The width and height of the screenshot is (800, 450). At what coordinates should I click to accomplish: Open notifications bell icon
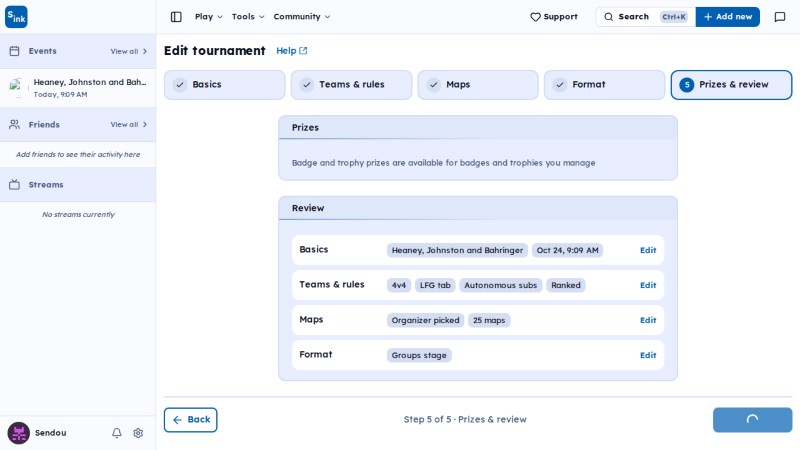117,433
